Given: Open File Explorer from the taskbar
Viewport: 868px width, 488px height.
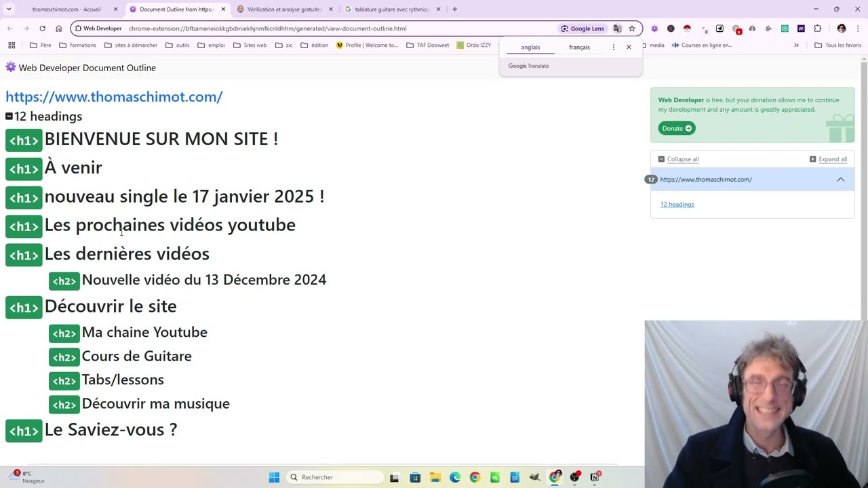Looking at the screenshot, I should (x=435, y=477).
